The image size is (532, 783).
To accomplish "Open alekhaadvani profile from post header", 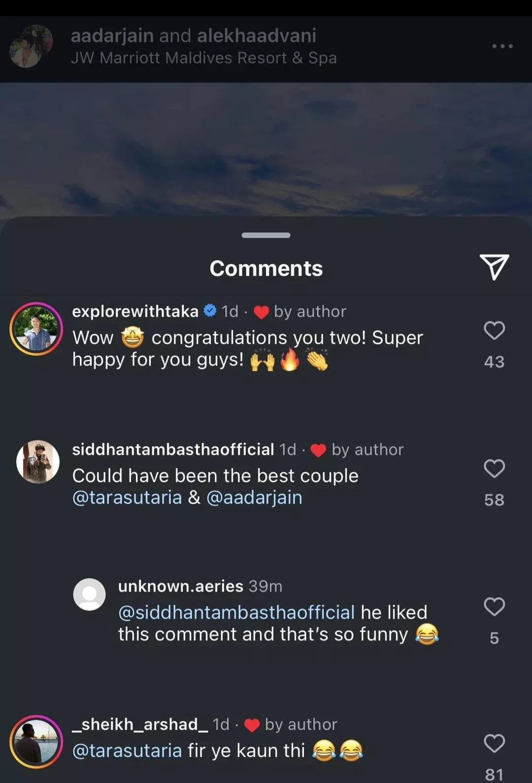I will [257, 35].
